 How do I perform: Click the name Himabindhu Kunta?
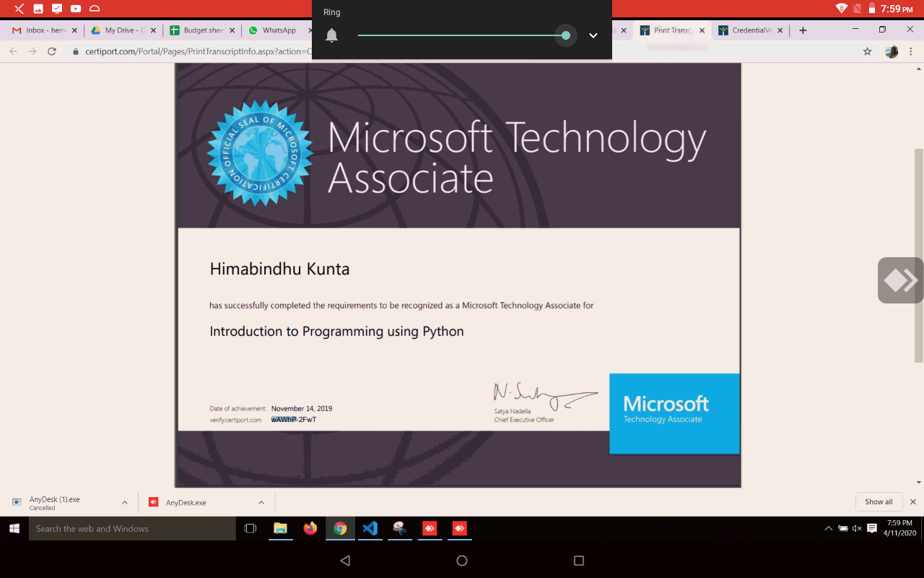(279, 269)
